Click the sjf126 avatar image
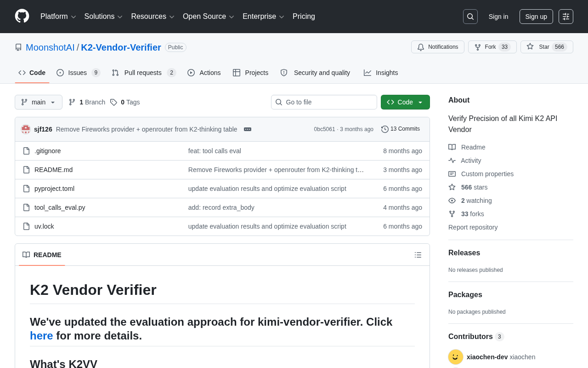 26,129
